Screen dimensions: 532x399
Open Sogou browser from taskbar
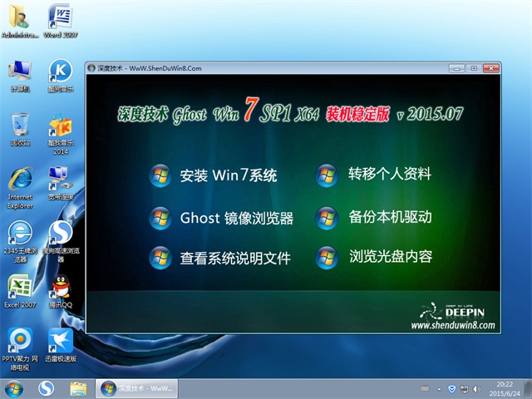point(47,389)
